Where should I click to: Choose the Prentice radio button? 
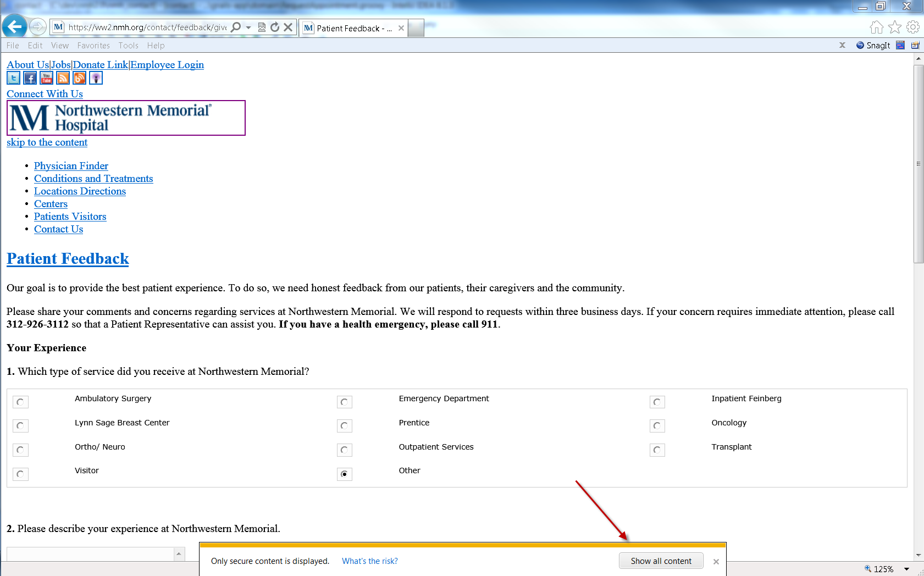345,426
